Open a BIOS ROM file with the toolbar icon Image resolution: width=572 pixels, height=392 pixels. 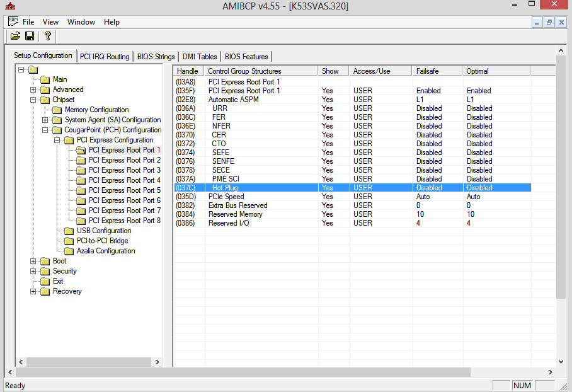[x=15, y=36]
